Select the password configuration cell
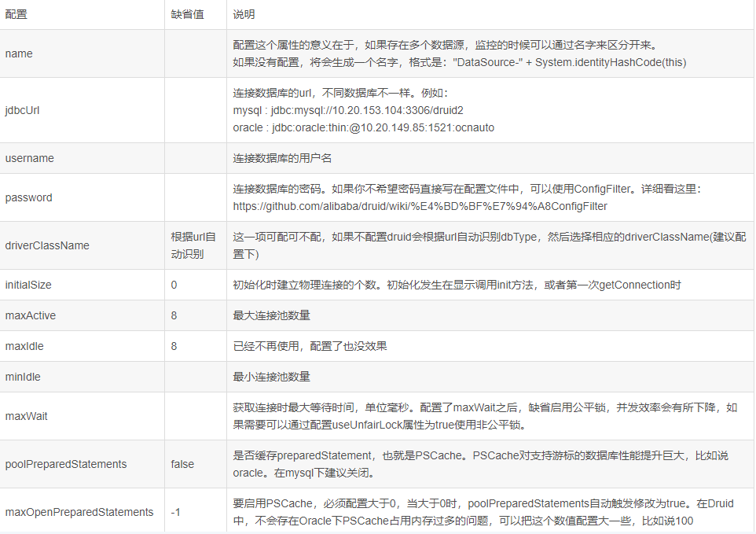Viewport: 756px width, 534px height. 28,197
